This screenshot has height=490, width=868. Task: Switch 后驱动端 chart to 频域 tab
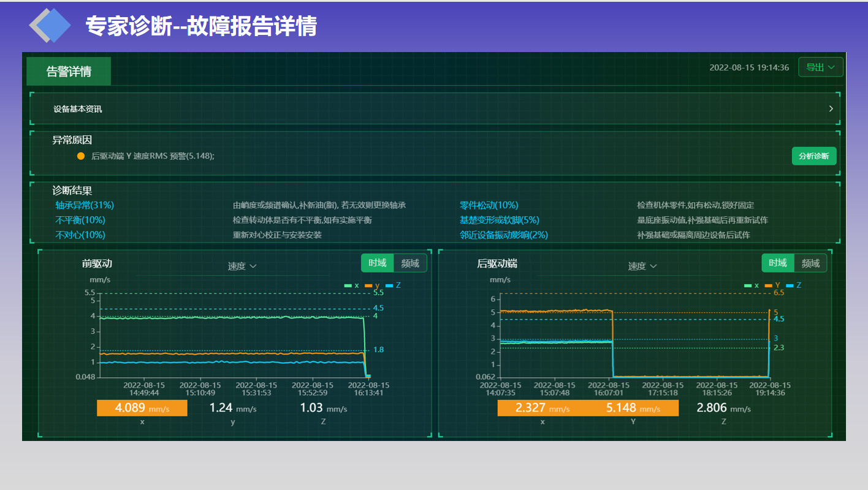click(x=810, y=263)
